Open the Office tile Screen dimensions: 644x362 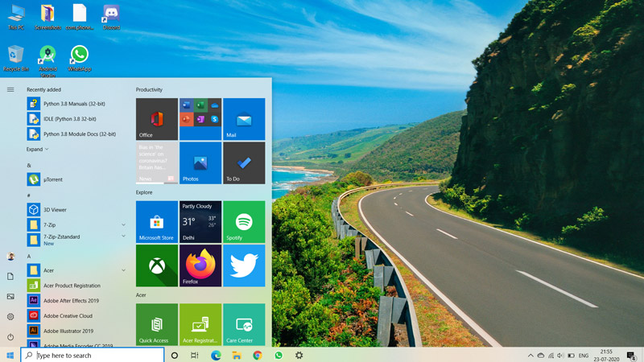[157, 119]
